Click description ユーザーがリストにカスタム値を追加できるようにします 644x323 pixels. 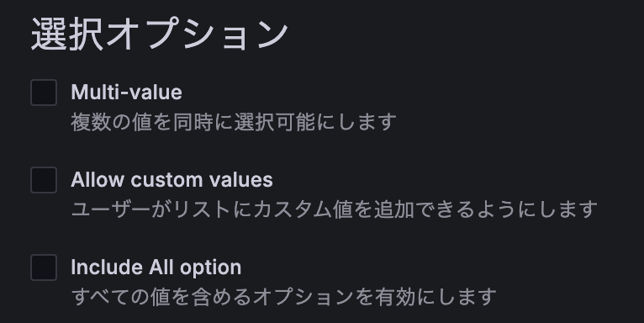[334, 209]
